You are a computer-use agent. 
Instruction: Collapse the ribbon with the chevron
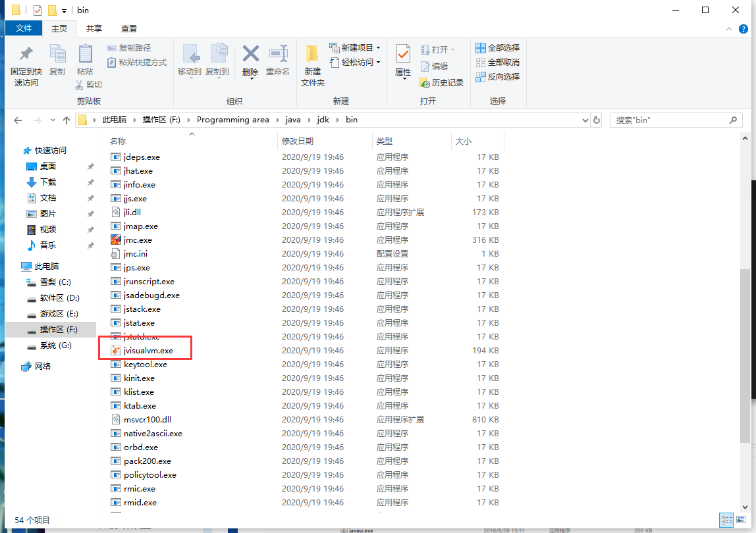pyautogui.click(x=728, y=29)
